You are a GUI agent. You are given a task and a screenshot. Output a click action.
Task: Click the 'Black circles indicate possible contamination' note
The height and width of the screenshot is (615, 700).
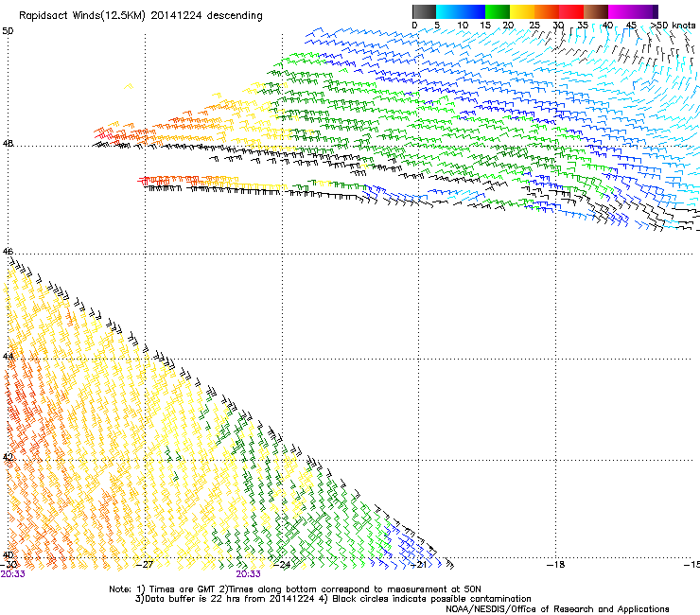(431, 599)
